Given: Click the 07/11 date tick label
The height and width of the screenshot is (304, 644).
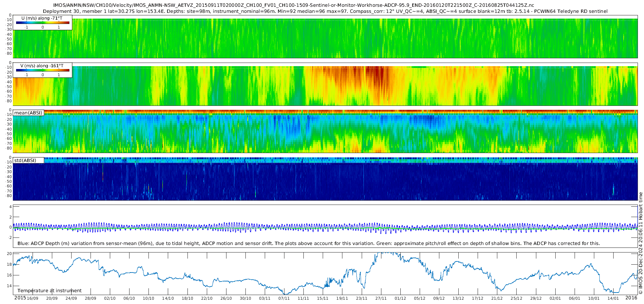Looking at the screenshot, I should pyautogui.click(x=284, y=298).
